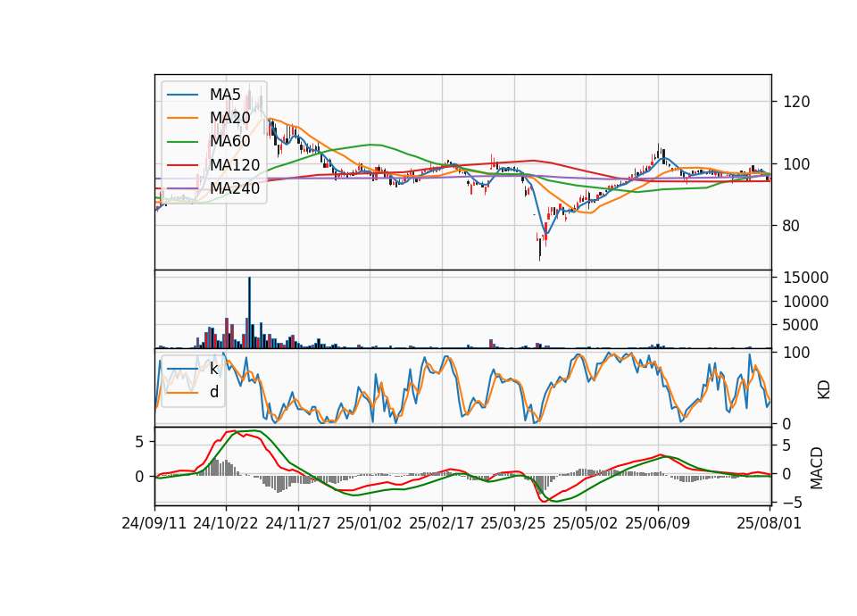Click the 24/10/22 date label
857x616 pixels.
coord(225,523)
